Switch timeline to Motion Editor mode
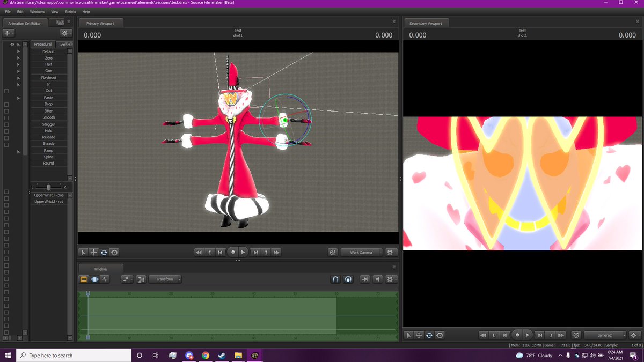This screenshot has height=362, width=644. coord(94,279)
